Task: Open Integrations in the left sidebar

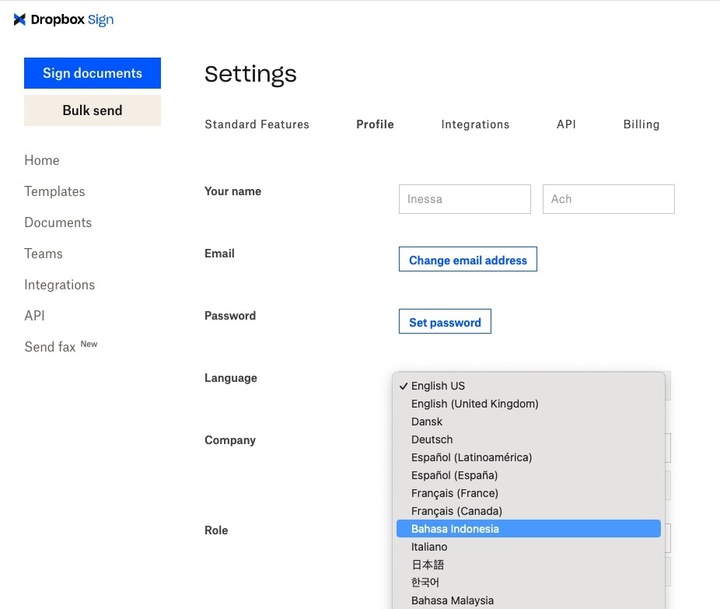Action: pos(59,285)
